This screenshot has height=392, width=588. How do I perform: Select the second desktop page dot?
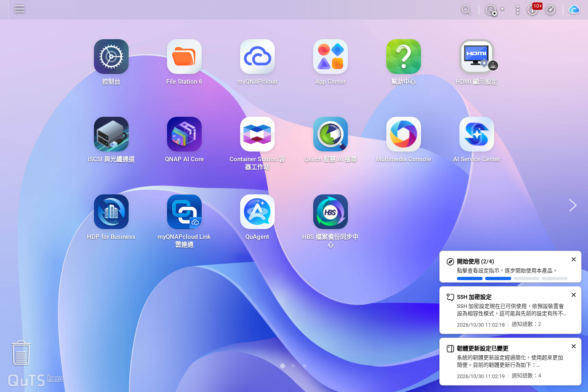293,366
